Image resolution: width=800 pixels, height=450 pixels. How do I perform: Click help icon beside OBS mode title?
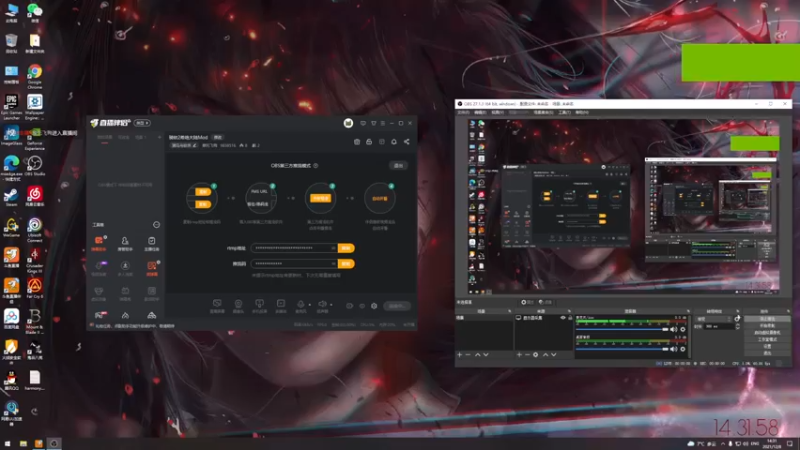316,165
